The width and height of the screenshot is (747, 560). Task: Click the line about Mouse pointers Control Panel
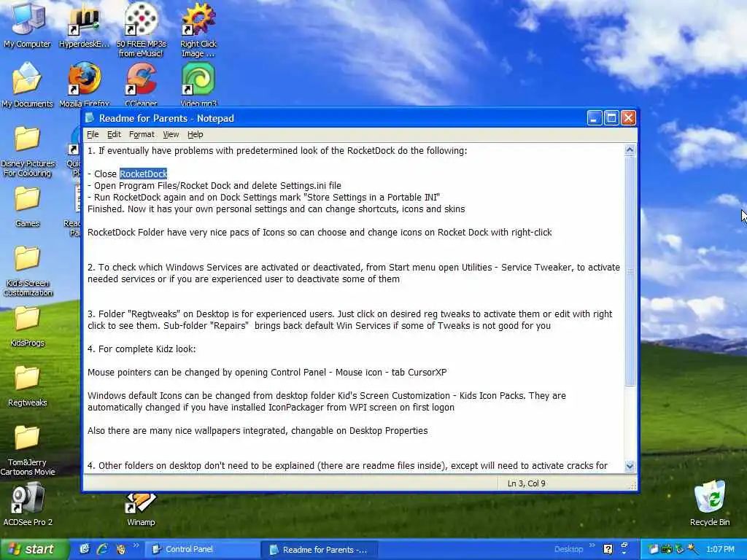click(267, 373)
